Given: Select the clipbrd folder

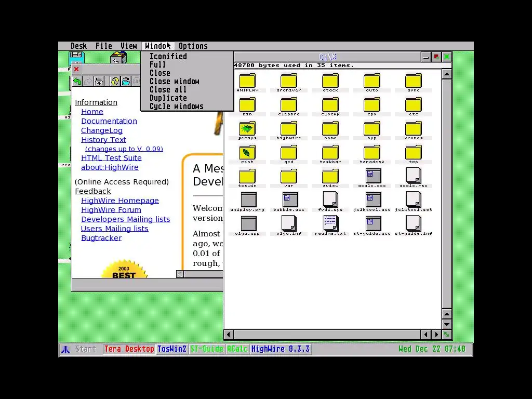Looking at the screenshot, I should (x=289, y=107).
